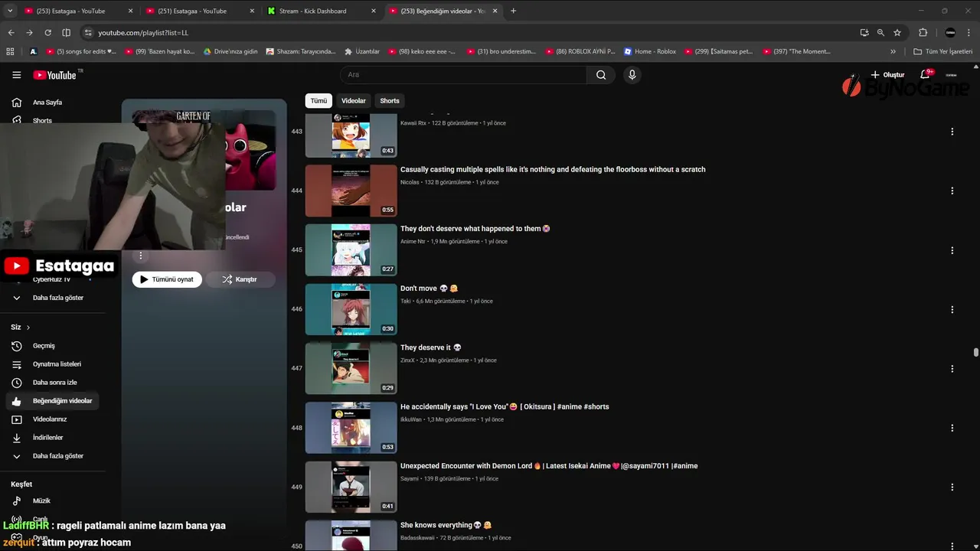
Task: Open options for She knows everything video
Action: pos(952,545)
